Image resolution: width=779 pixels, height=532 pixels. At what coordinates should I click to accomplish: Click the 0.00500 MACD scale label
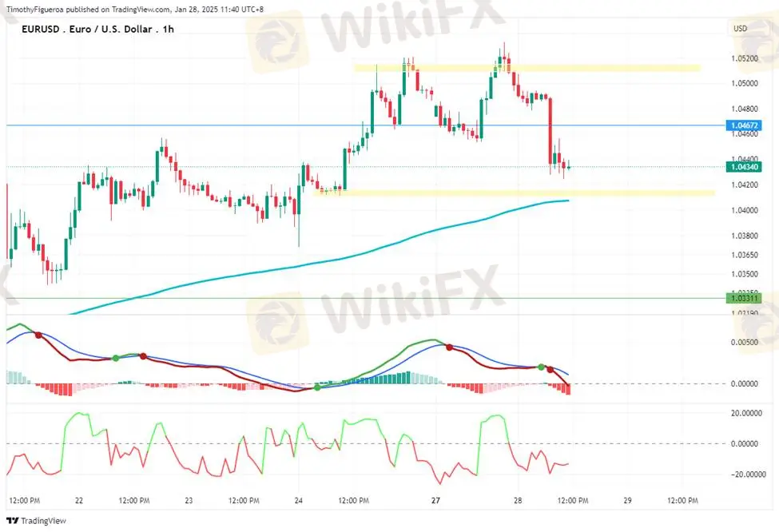point(744,342)
